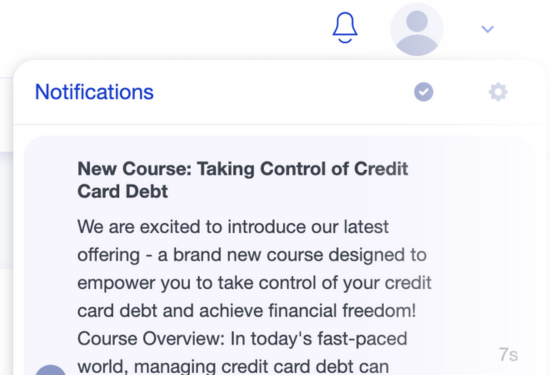550x375 pixels.
Task: Click the circular checkmark icon
Action: 424,92
